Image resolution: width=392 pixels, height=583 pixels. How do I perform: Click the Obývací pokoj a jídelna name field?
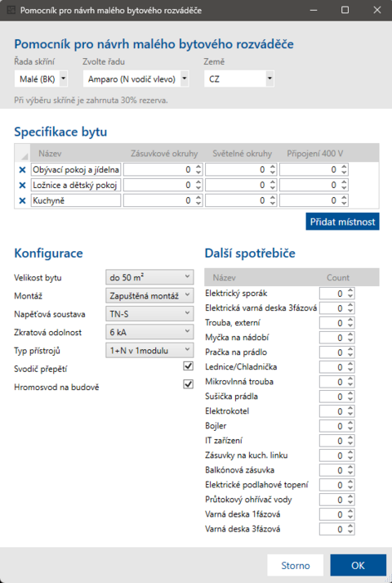click(x=76, y=170)
